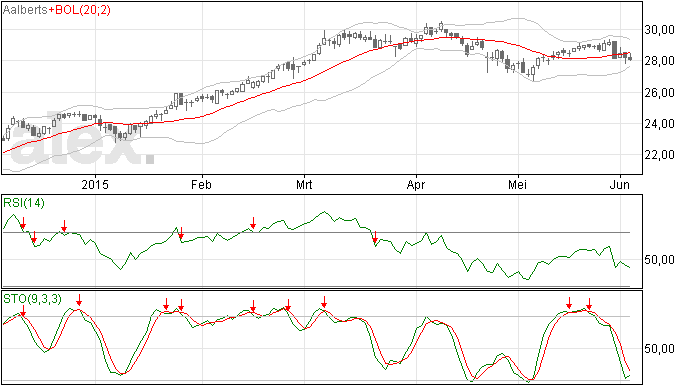Select the 26,00 price axis label

[659, 92]
